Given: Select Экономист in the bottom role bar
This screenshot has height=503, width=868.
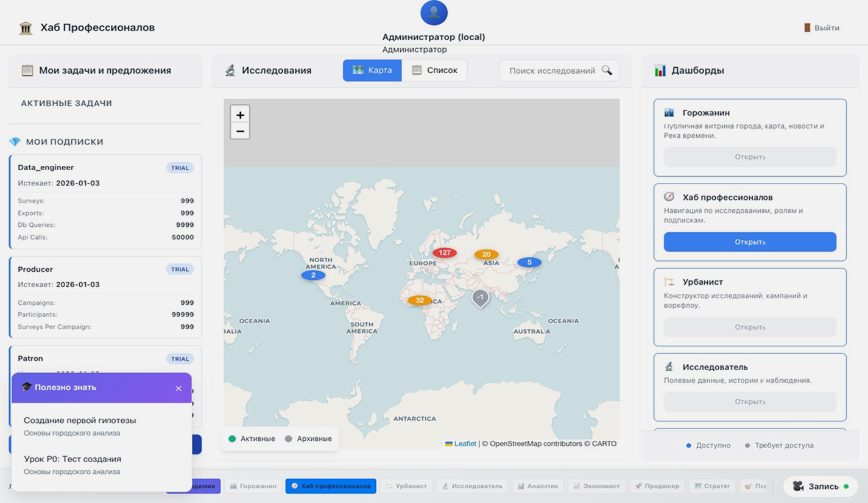Looking at the screenshot, I should pos(597,486).
